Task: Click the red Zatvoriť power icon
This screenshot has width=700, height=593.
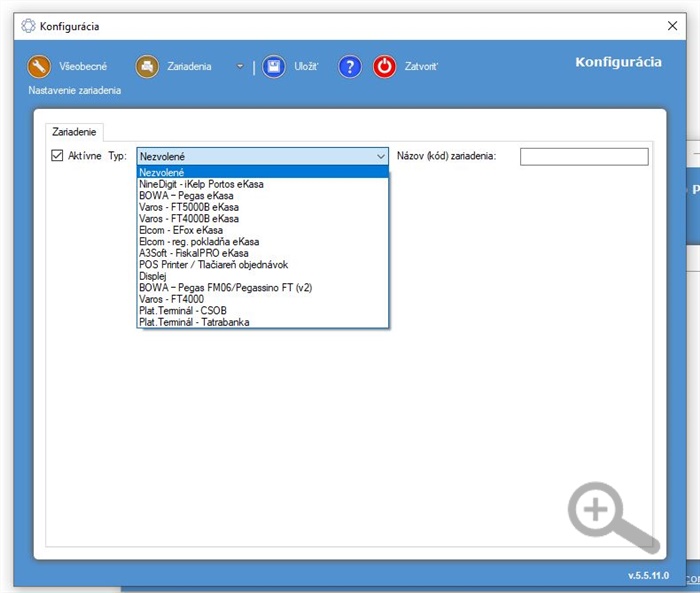Action: click(384, 67)
